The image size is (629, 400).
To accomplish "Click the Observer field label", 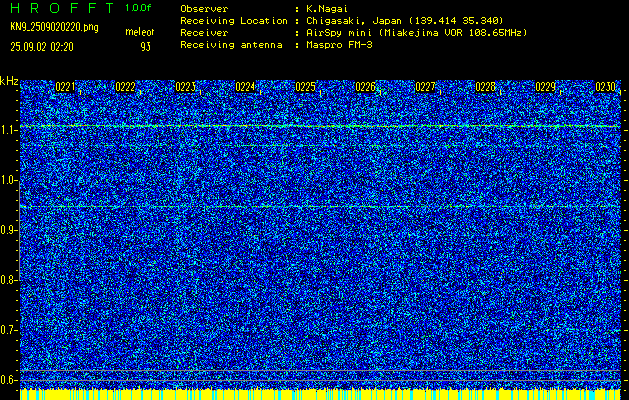I will coord(204,9).
